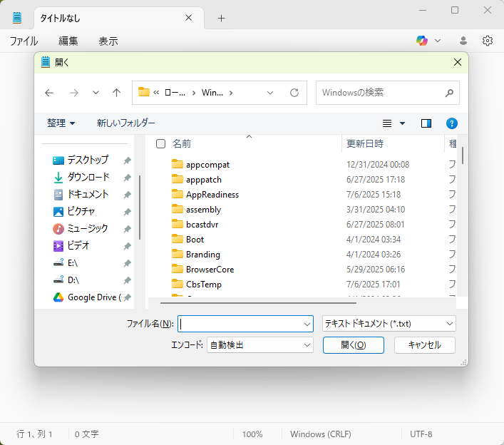Toggle the preview pane icon
Image resolution: width=504 pixels, height=445 pixels.
tap(426, 123)
